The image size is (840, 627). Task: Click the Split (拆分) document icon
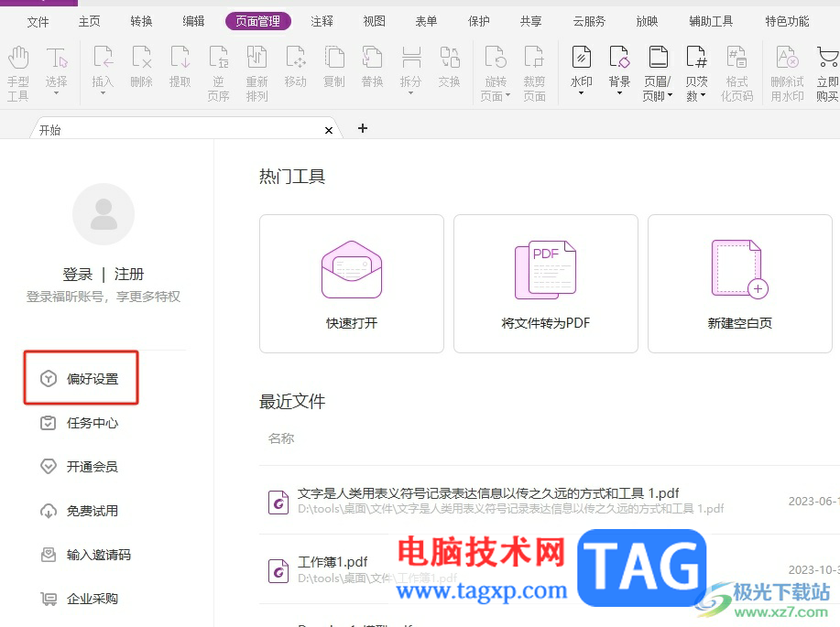411,58
